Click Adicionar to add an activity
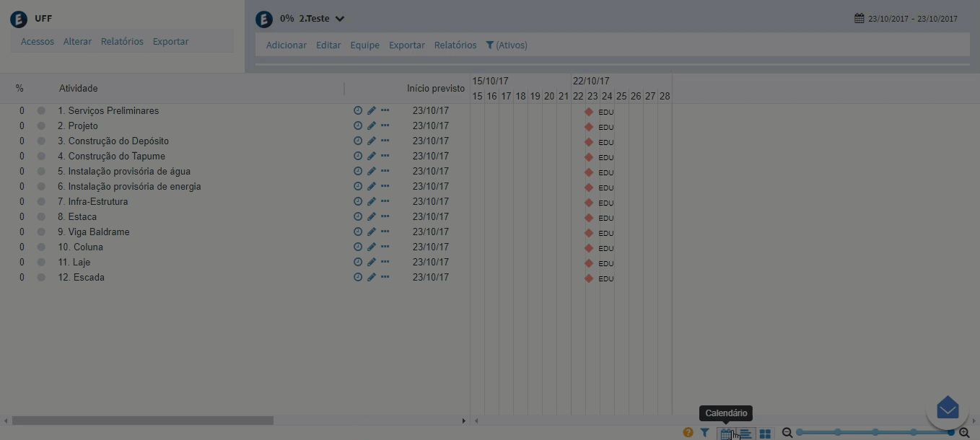Image resolution: width=980 pixels, height=440 pixels. pyautogui.click(x=286, y=45)
